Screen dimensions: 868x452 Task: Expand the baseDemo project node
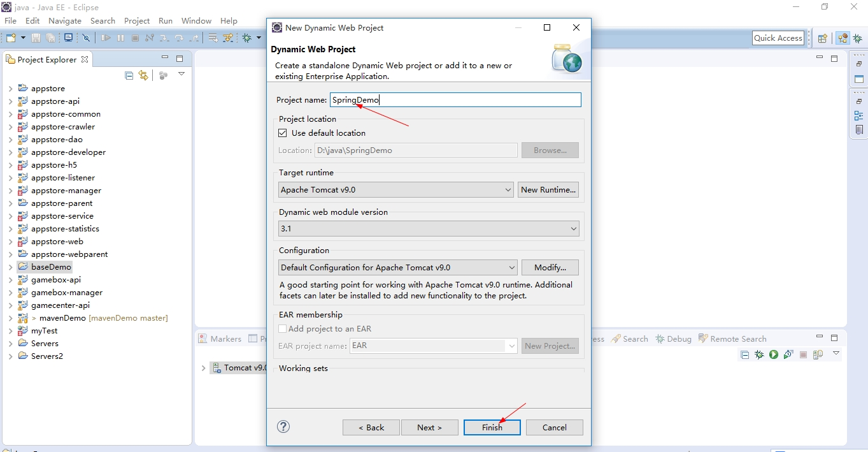[x=10, y=267]
